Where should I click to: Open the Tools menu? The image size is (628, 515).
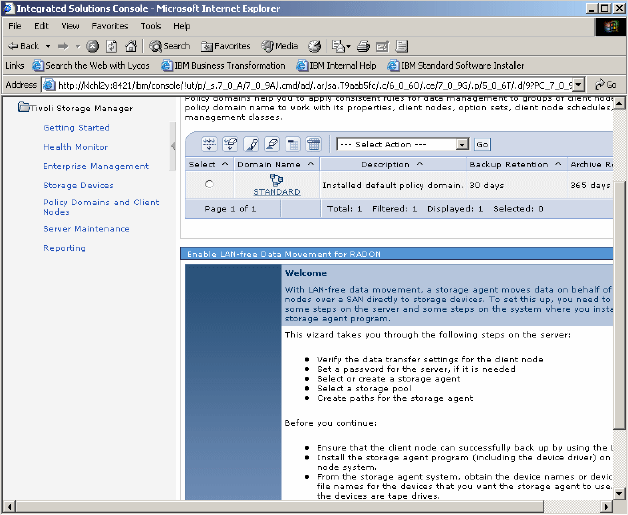151,26
